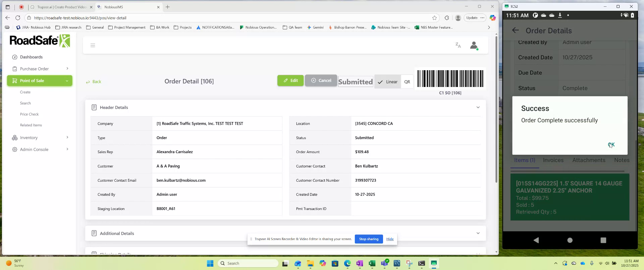Click the order barcode image

coord(450,79)
